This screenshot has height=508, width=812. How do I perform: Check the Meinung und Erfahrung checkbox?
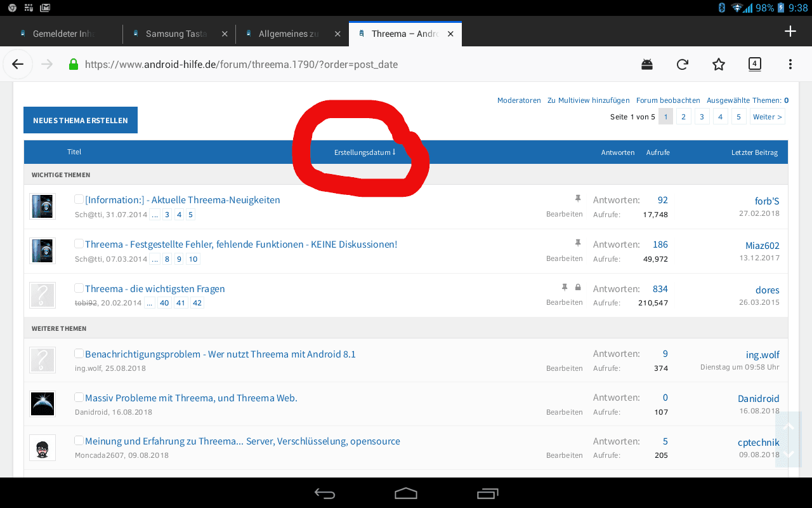79,441
